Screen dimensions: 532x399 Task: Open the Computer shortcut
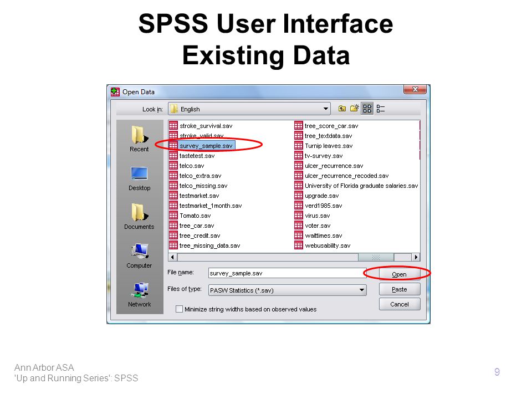tap(139, 256)
